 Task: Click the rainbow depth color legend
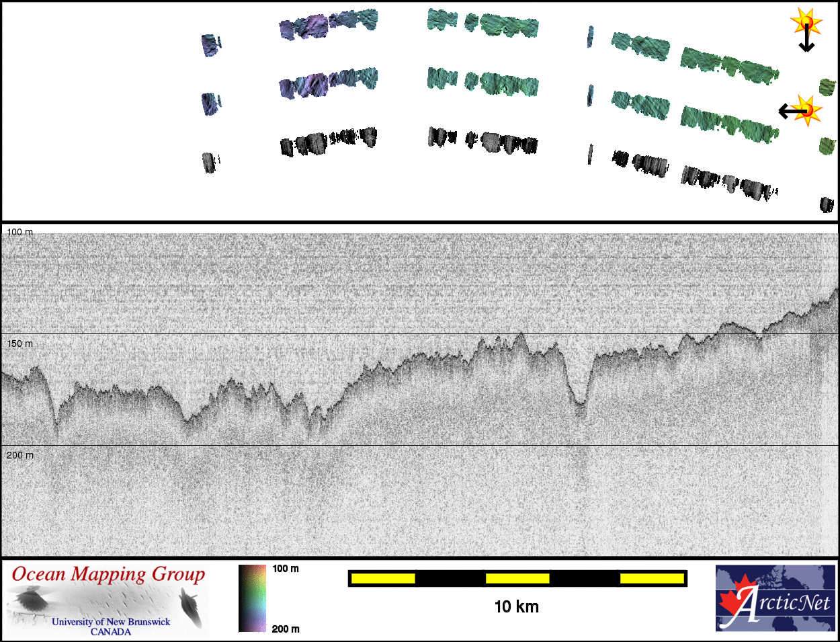coord(252,598)
